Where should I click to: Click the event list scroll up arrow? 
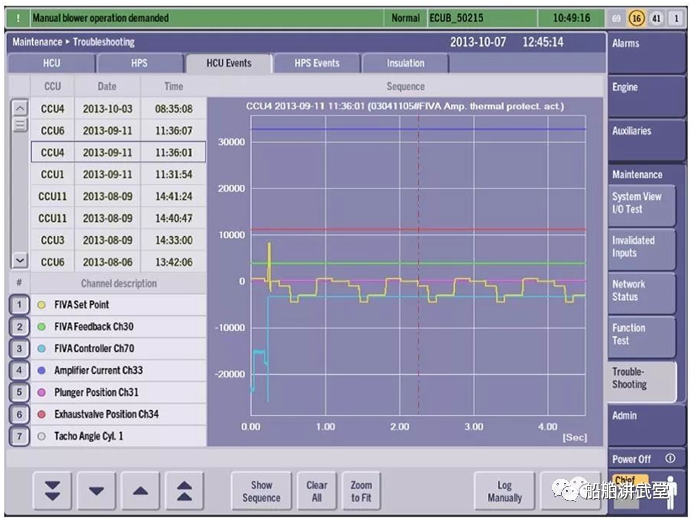pos(20,108)
